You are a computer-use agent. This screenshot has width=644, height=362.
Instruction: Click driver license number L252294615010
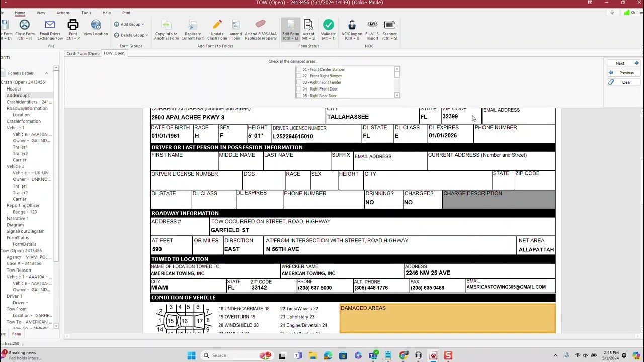click(293, 136)
